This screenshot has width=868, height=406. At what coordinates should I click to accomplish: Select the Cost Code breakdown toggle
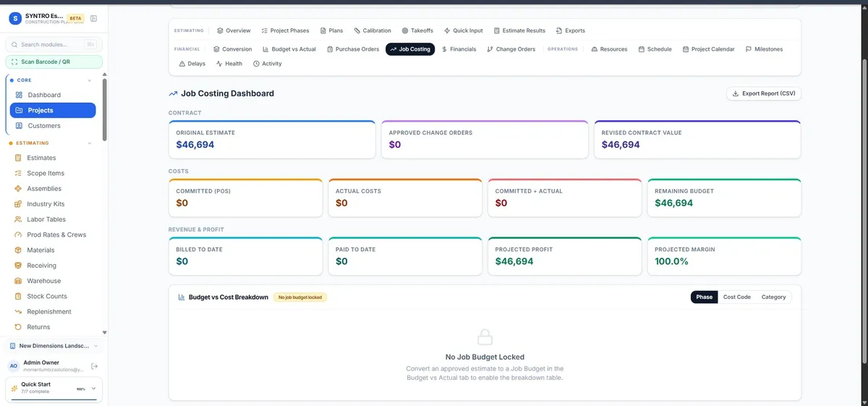(x=737, y=297)
